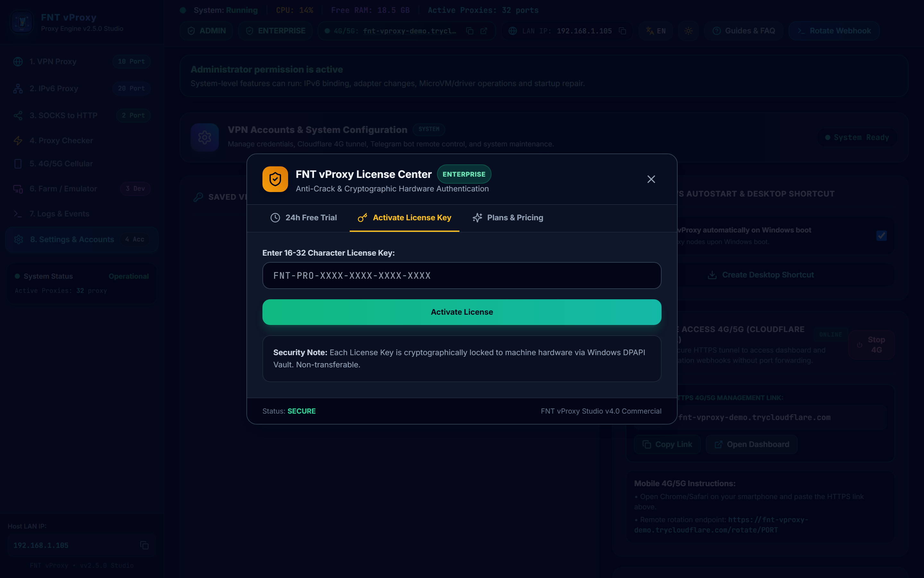Click the SYSTEM tag next to the heading
The image size is (924, 578).
(429, 129)
